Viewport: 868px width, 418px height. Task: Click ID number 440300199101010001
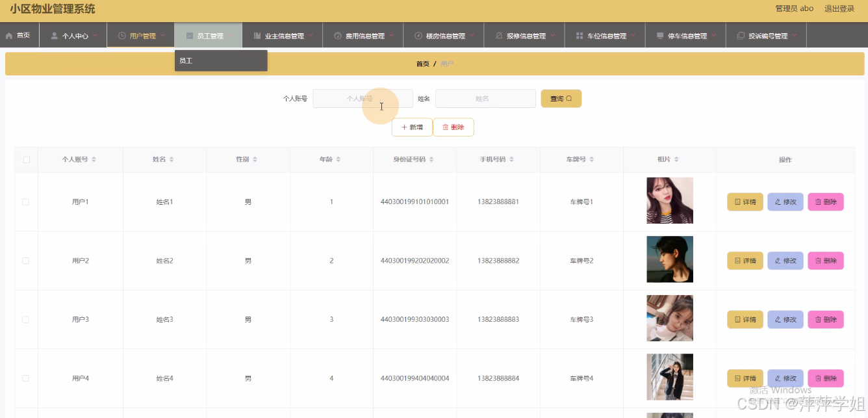coord(415,202)
